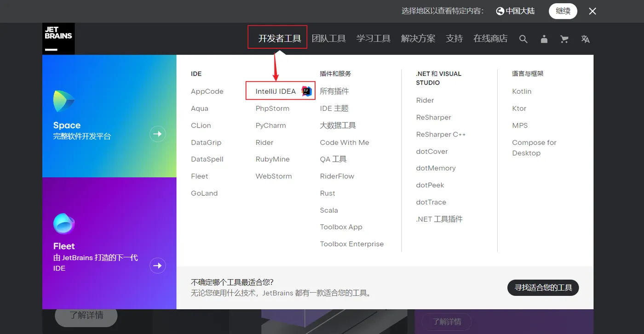Open the Code With Me link
Image resolution: width=644 pixels, height=334 pixels.
pyautogui.click(x=345, y=142)
